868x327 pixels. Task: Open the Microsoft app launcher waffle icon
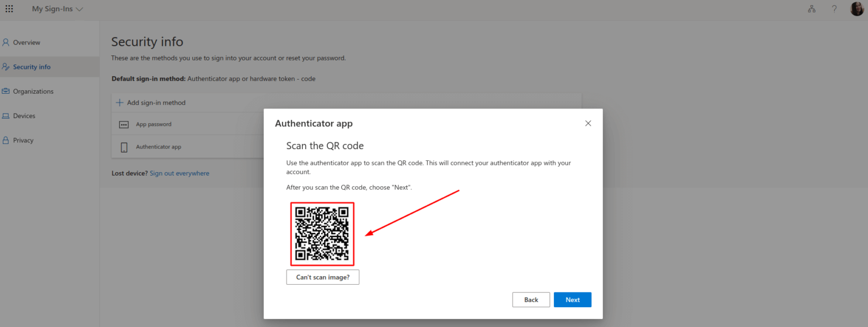(9, 8)
